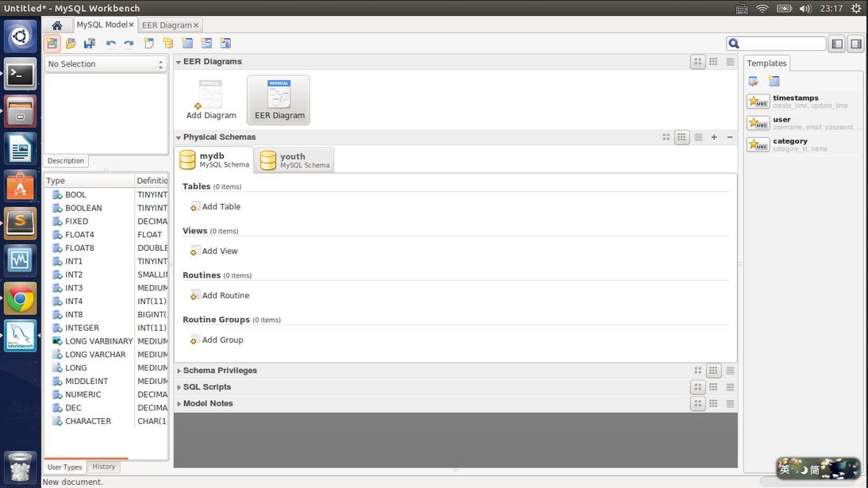Viewport: 868px width, 488px height.
Task: Select BOOLEAN user type row
Action: pos(106,208)
